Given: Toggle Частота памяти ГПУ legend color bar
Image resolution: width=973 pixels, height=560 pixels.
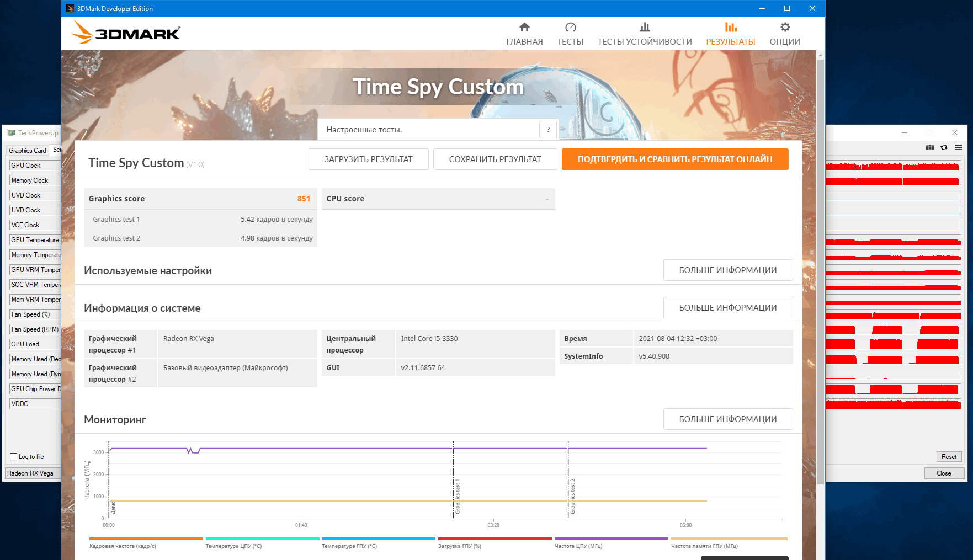Looking at the screenshot, I should pyautogui.click(x=729, y=538).
